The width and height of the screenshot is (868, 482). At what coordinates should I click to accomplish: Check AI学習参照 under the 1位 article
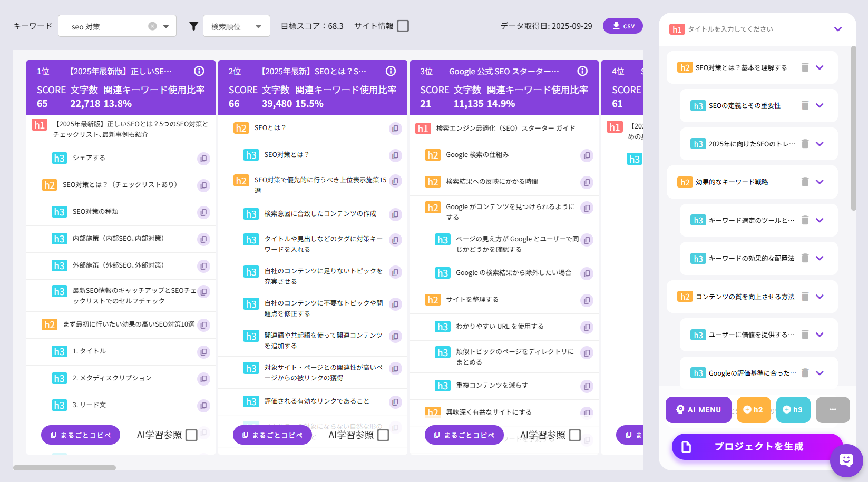192,435
